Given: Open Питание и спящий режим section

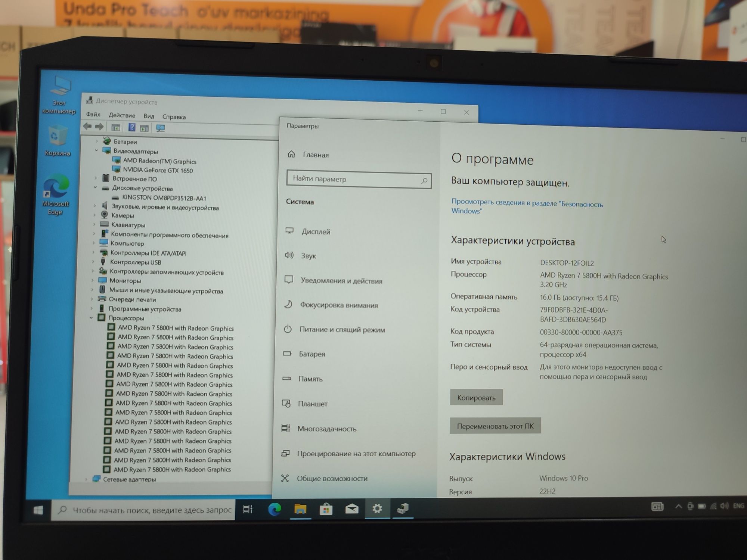Looking at the screenshot, I should (334, 329).
